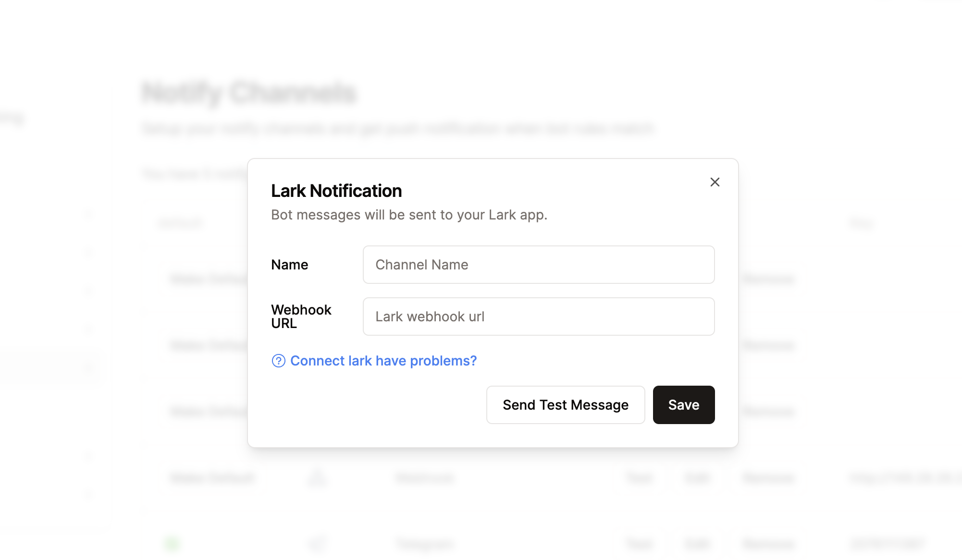962x560 pixels.
Task: Click Remove in the blurred Telegram row
Action: 768,544
